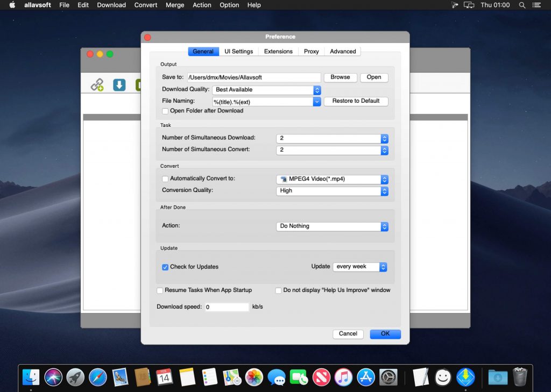Image resolution: width=551 pixels, height=392 pixels.
Task: Switch to the Proxy tab
Action: tap(311, 51)
